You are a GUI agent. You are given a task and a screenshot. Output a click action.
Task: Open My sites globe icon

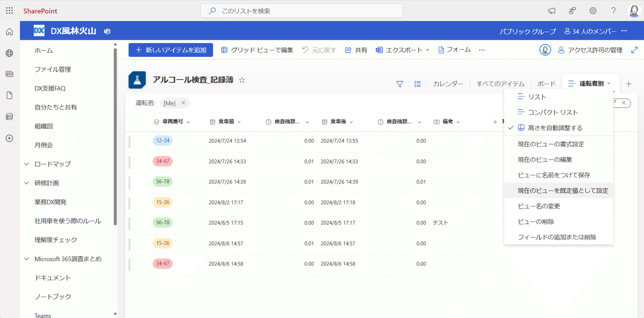tap(9, 53)
